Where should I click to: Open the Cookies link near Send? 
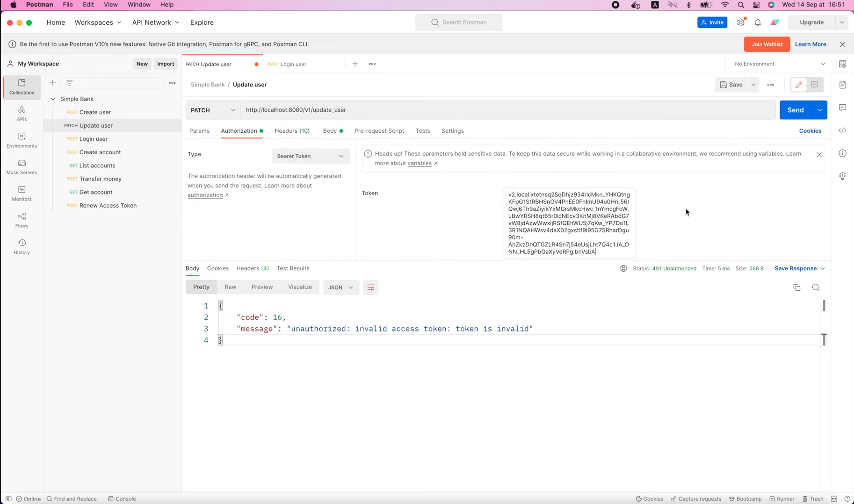click(x=810, y=131)
